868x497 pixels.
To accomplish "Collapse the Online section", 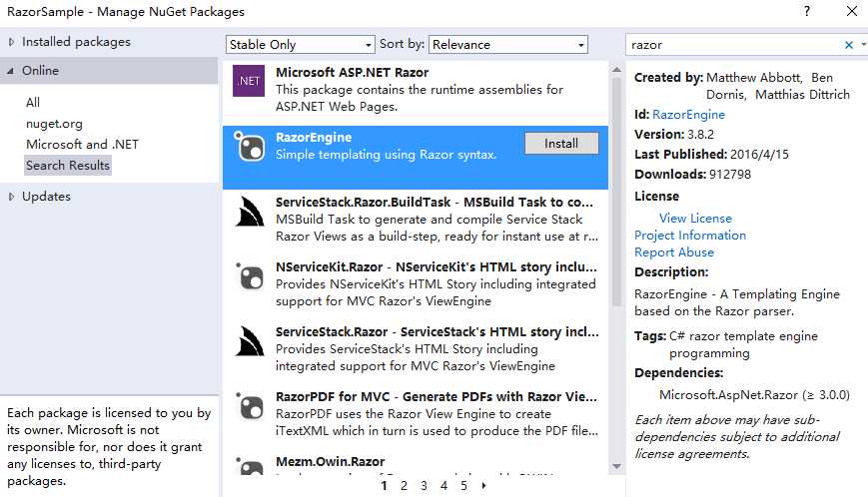I will (11, 71).
